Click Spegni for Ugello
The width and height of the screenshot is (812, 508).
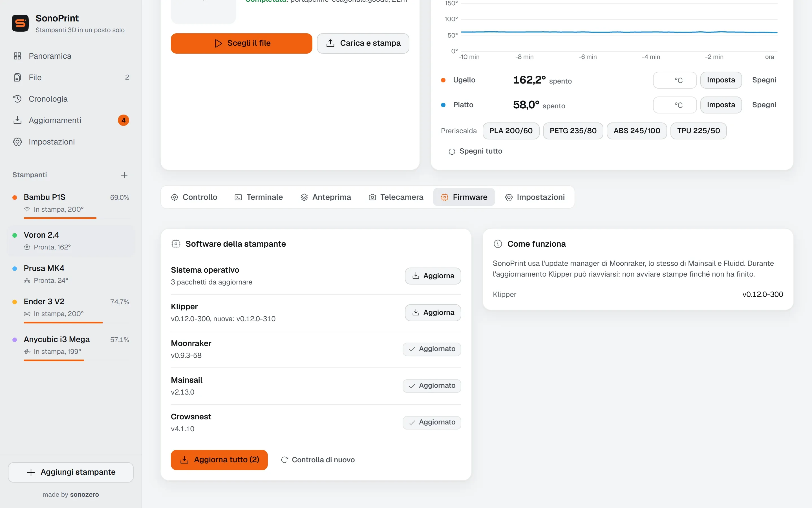coord(764,80)
